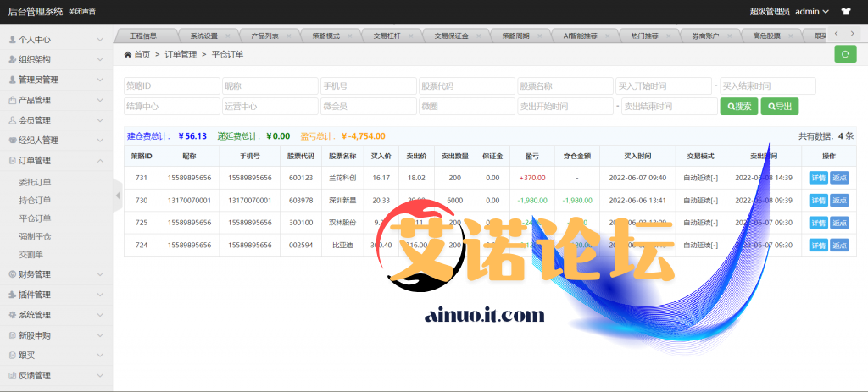Focus the 手机号 search field
The image size is (868, 392).
coord(369,86)
